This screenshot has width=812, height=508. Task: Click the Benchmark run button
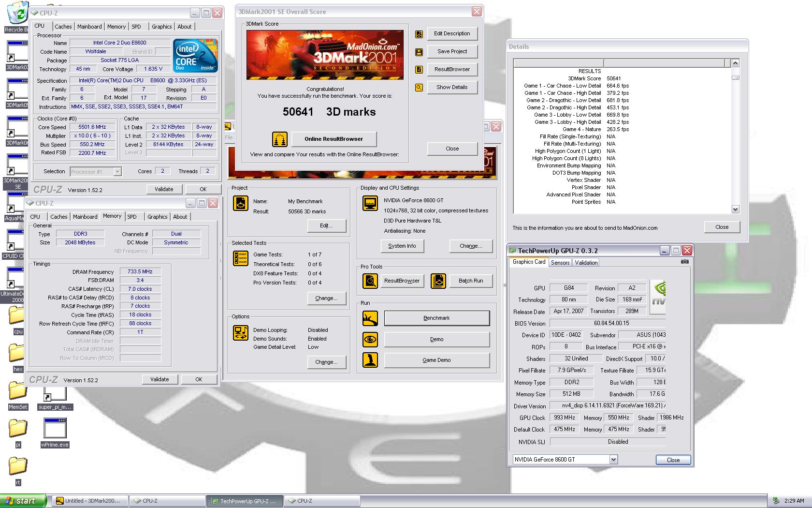click(437, 318)
